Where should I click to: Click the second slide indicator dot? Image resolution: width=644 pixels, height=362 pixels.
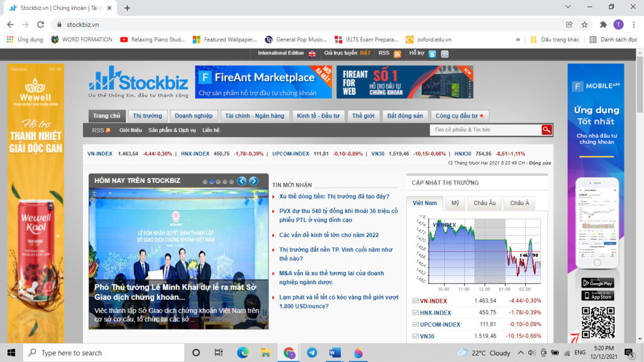(211, 182)
